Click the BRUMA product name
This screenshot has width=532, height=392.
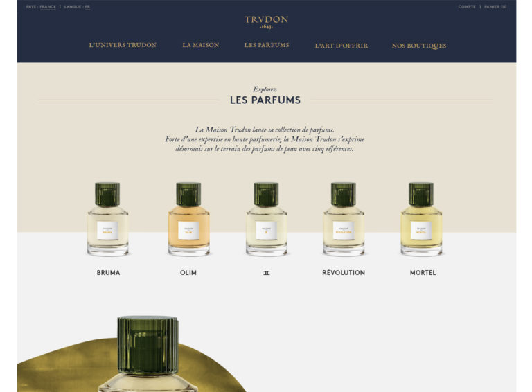[108, 273]
